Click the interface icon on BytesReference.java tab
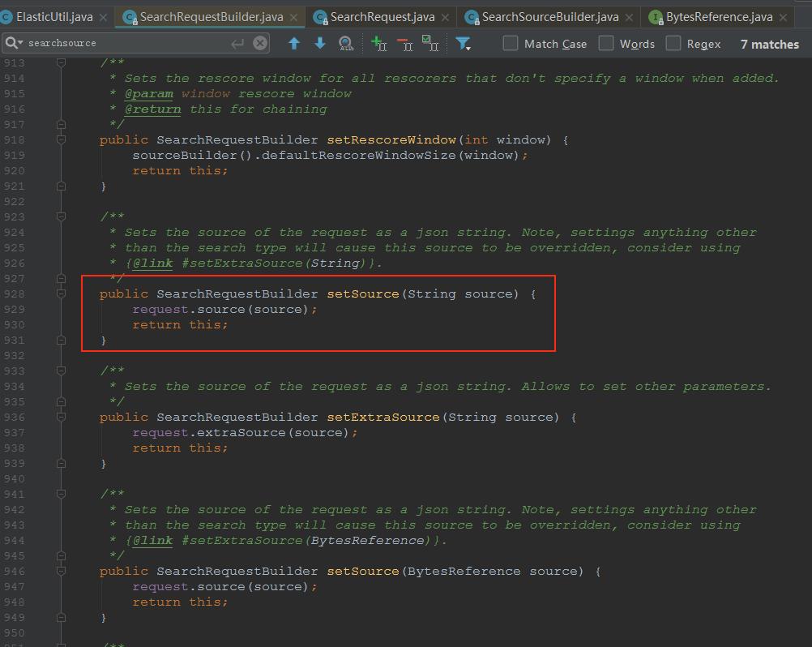This screenshot has width=812, height=647. 656,18
